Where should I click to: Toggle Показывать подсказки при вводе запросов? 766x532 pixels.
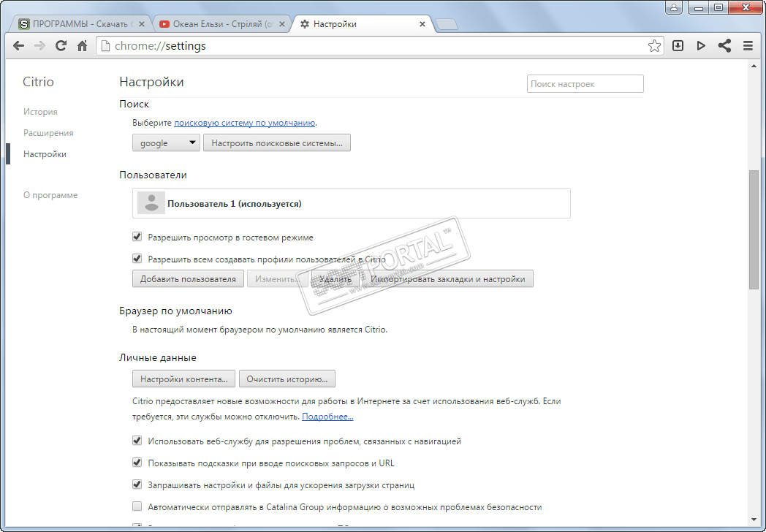click(137, 463)
